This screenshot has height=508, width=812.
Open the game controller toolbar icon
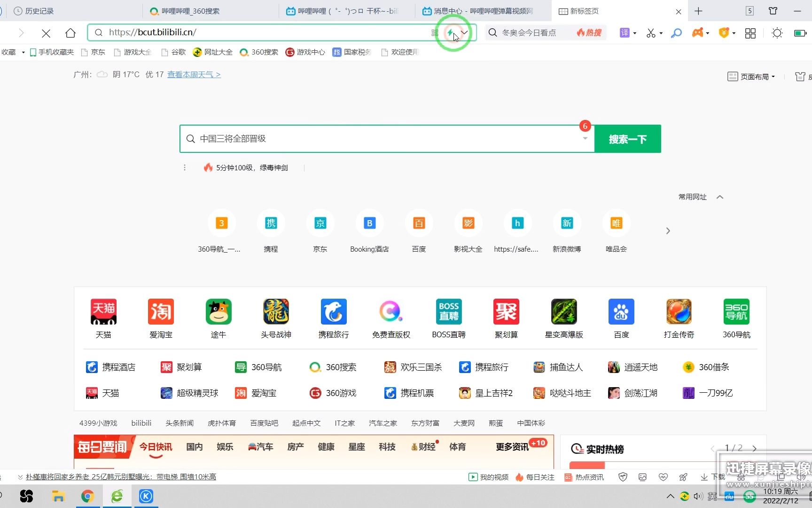[698, 32]
